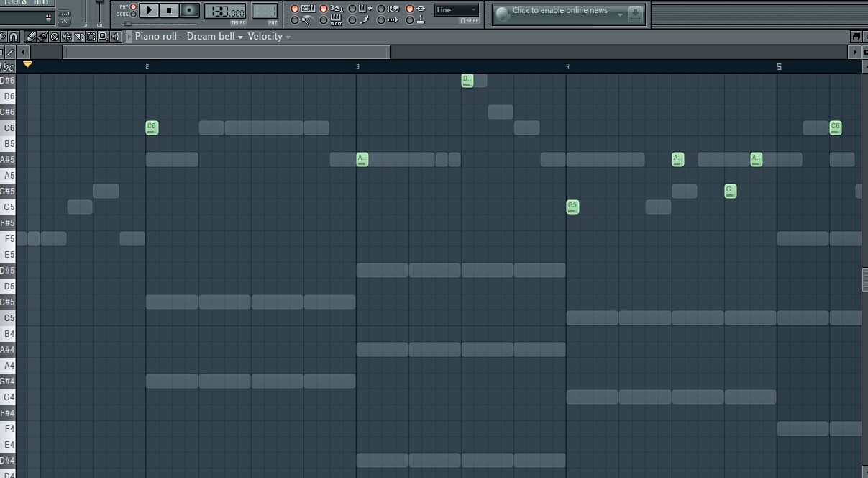This screenshot has width=868, height=478.
Task: Click the globe icon in online news panel
Action: click(503, 14)
